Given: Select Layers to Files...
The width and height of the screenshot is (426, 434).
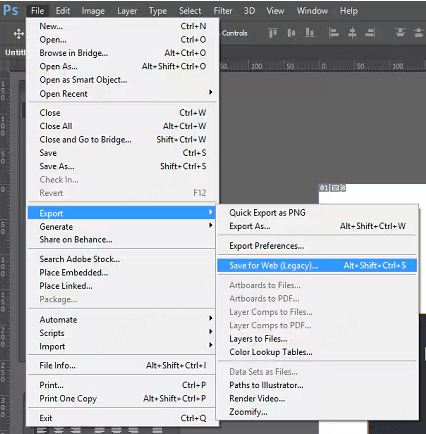Looking at the screenshot, I should pyautogui.click(x=317, y=339).
